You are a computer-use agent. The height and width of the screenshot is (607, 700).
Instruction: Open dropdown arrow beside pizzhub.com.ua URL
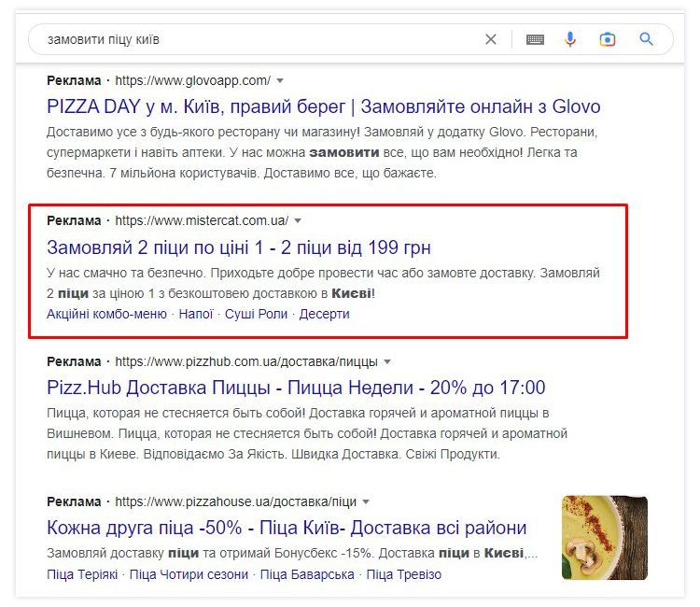[387, 361]
